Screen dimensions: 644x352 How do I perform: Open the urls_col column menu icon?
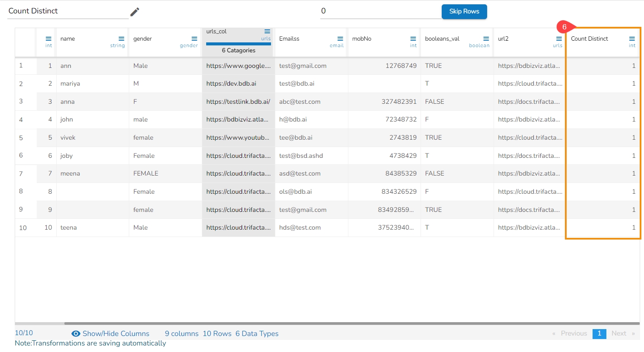(x=267, y=32)
